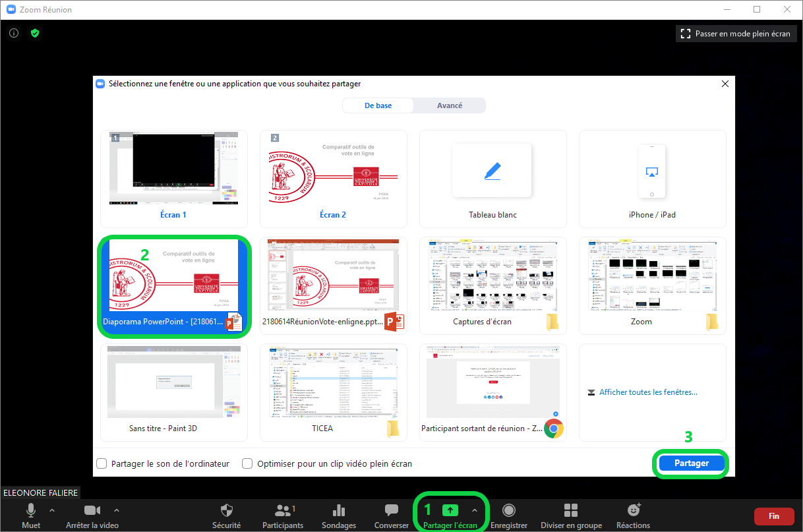Close the share selection dialog
This screenshot has width=803, height=532.
pyautogui.click(x=725, y=84)
